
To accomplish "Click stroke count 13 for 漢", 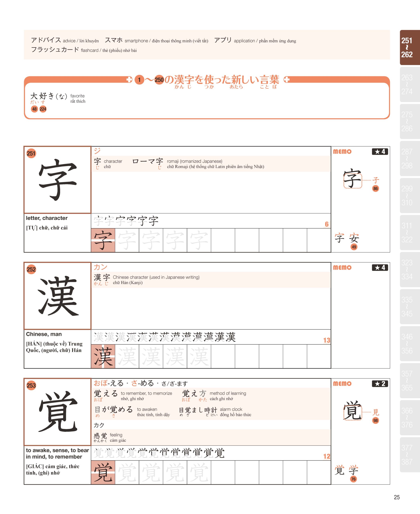I will tap(327, 340).
